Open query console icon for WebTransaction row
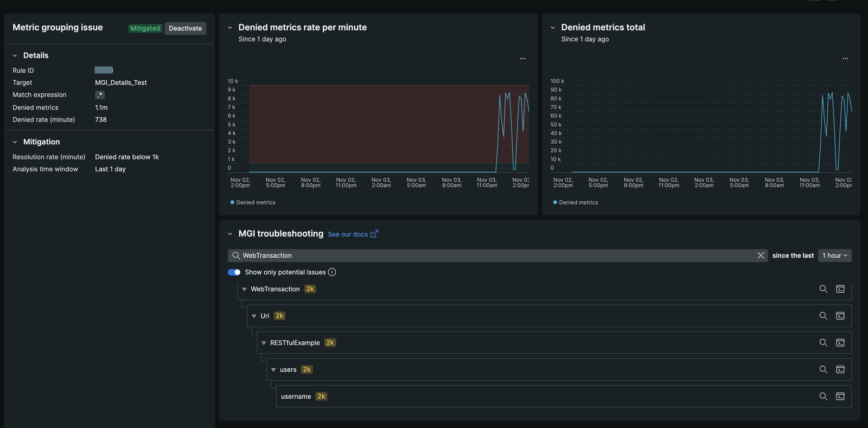The width and height of the screenshot is (868, 428). click(840, 289)
